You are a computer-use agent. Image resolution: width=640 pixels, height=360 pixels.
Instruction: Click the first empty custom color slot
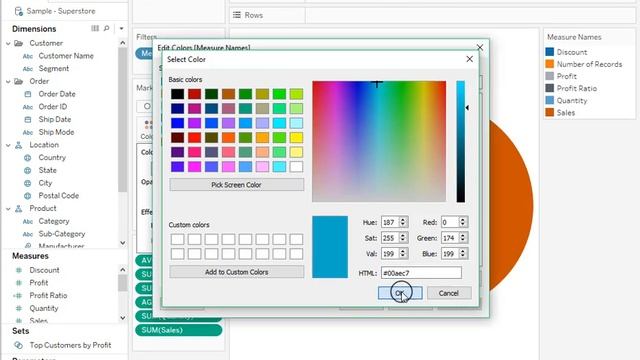178,239
